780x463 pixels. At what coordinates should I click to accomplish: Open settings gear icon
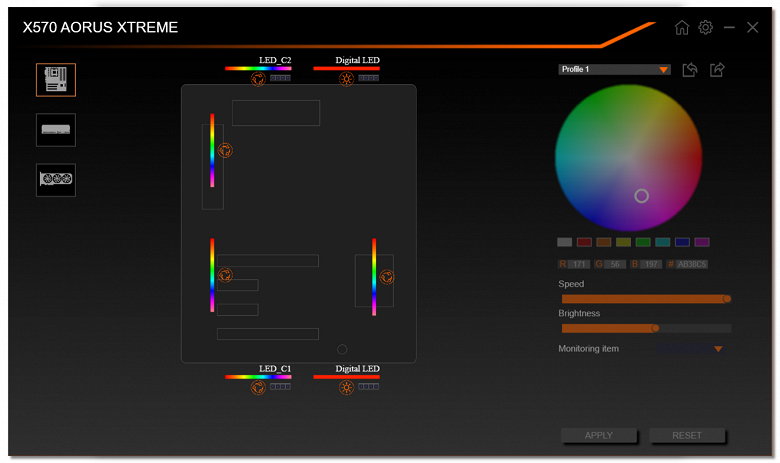[x=705, y=27]
